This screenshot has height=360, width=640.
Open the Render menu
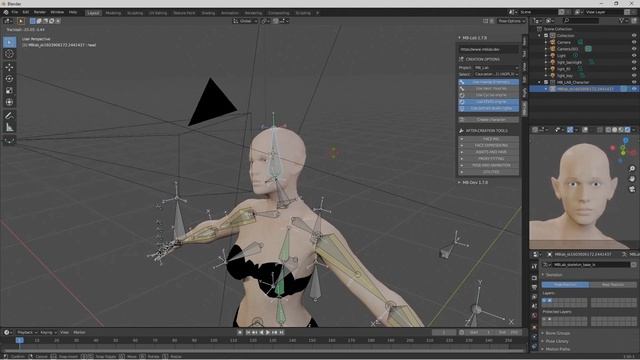point(40,12)
